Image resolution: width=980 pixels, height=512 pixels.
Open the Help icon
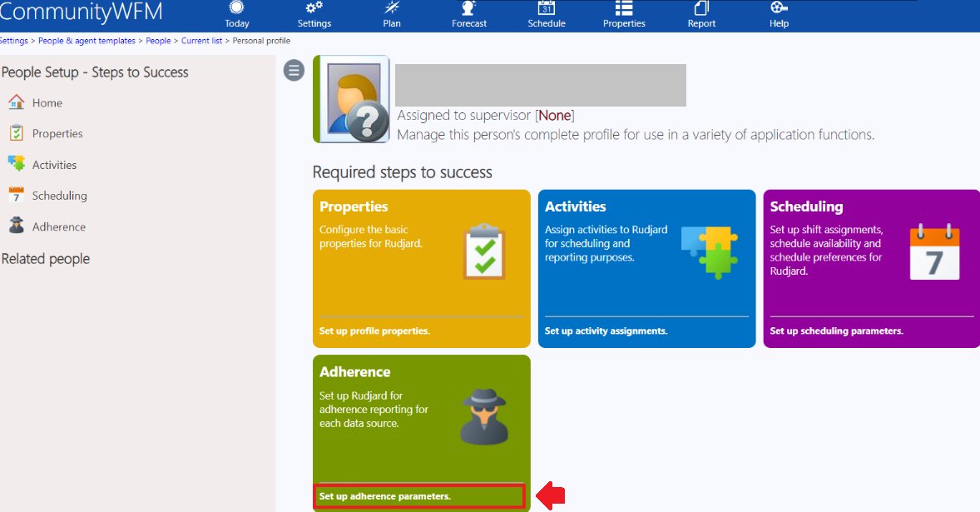(779, 7)
